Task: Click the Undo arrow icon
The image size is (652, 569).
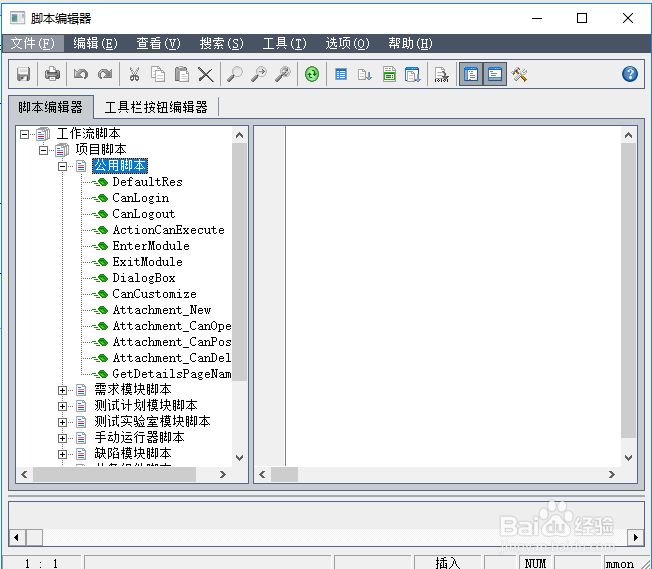Action: (81, 74)
